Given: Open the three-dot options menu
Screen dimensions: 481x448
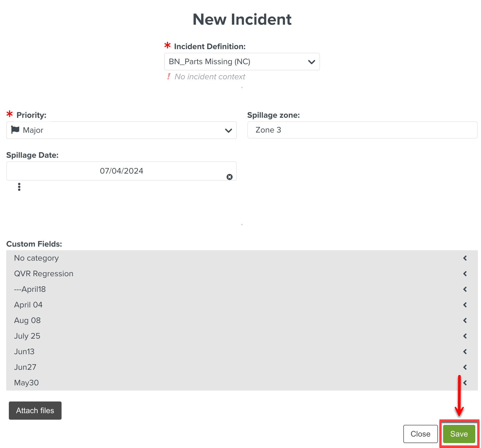Looking at the screenshot, I should click(x=19, y=187).
